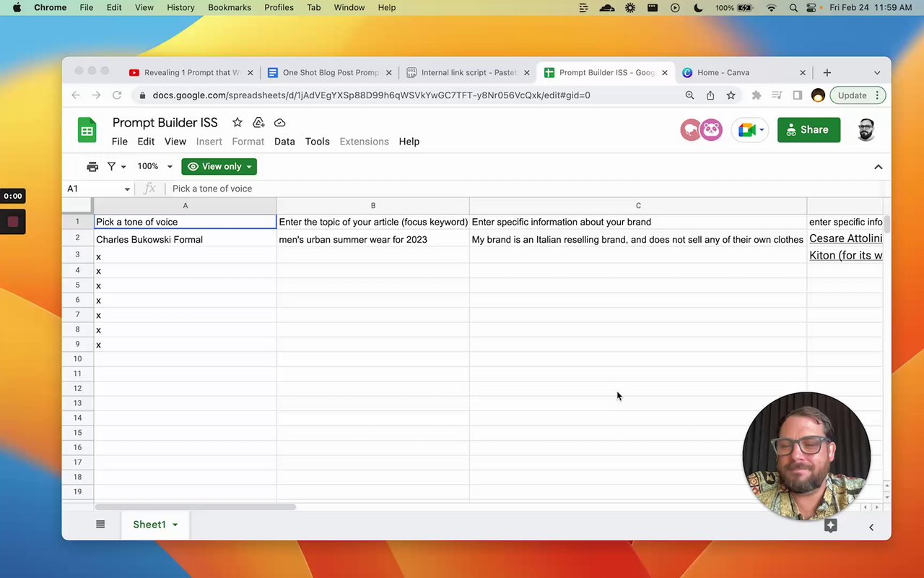Open a new Chrome tab

pyautogui.click(x=827, y=72)
